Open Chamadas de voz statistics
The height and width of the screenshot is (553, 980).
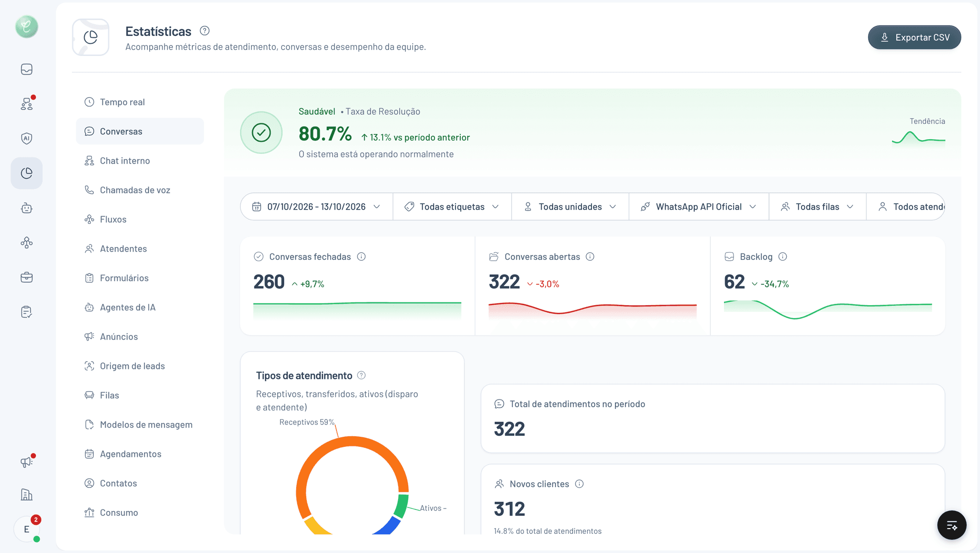pos(140,190)
